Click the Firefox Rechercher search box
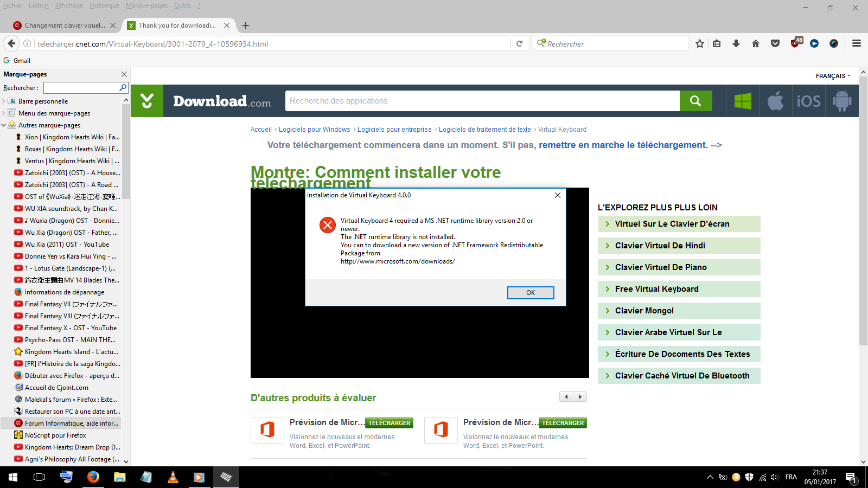The height and width of the screenshot is (488, 868). [x=611, y=44]
